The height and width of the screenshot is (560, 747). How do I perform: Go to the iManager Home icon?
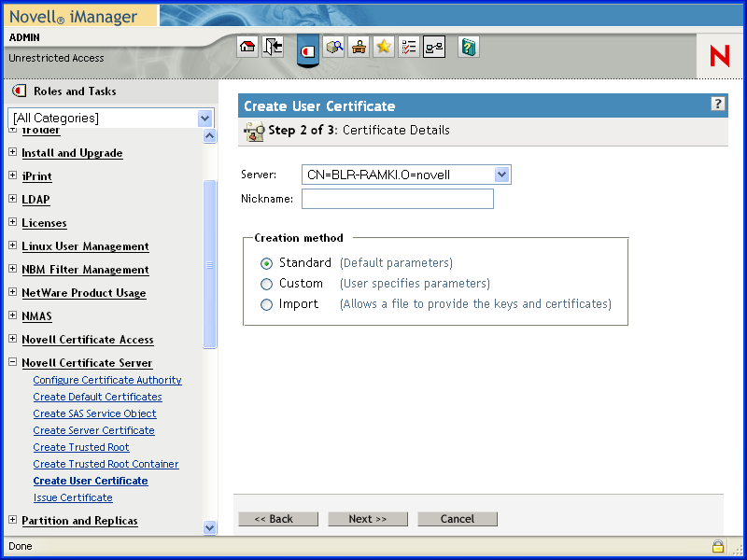pos(247,47)
